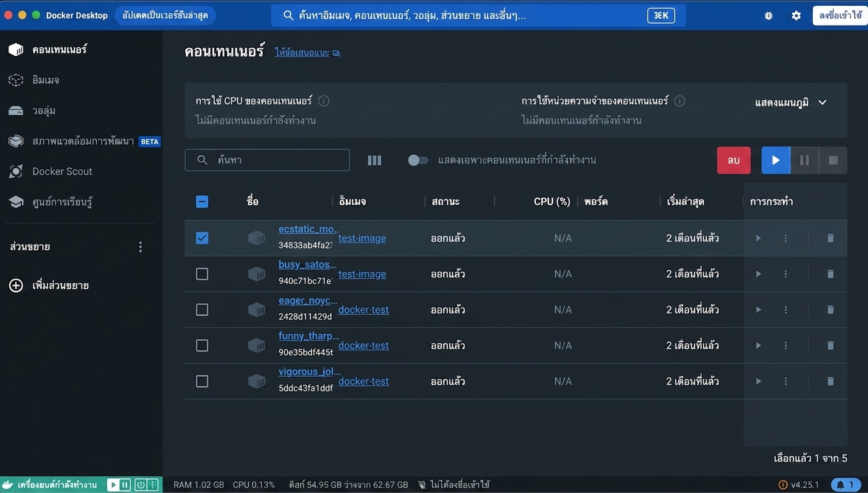The width and height of the screenshot is (868, 493).
Task: Open the ecstatic_mo container link
Action: [309, 229]
